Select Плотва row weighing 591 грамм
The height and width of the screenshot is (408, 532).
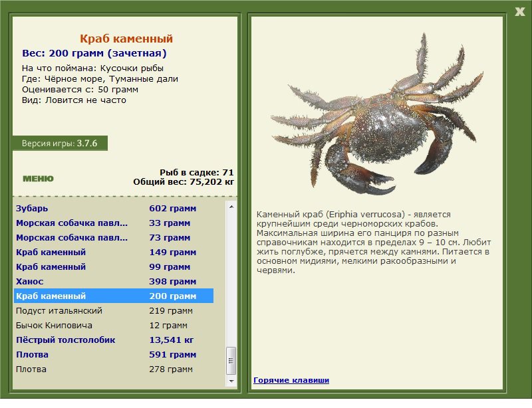[114, 354]
